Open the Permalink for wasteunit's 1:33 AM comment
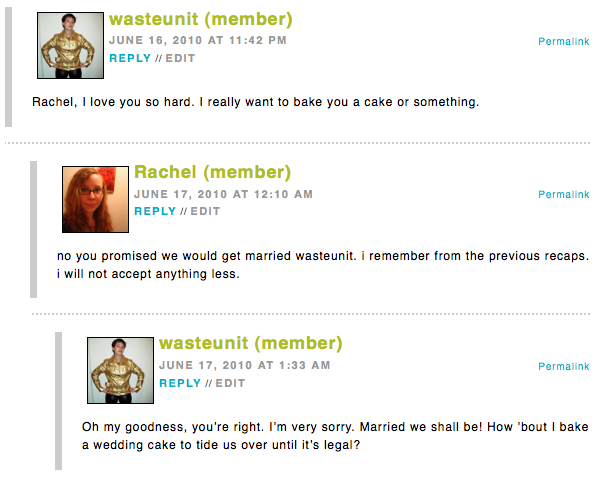The width and height of the screenshot is (603, 482). [x=563, y=367]
